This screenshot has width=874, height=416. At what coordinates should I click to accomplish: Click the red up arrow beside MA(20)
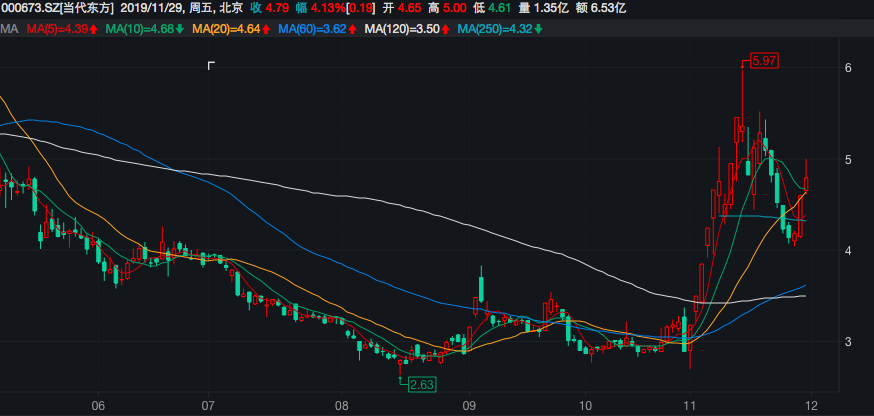tap(265, 29)
